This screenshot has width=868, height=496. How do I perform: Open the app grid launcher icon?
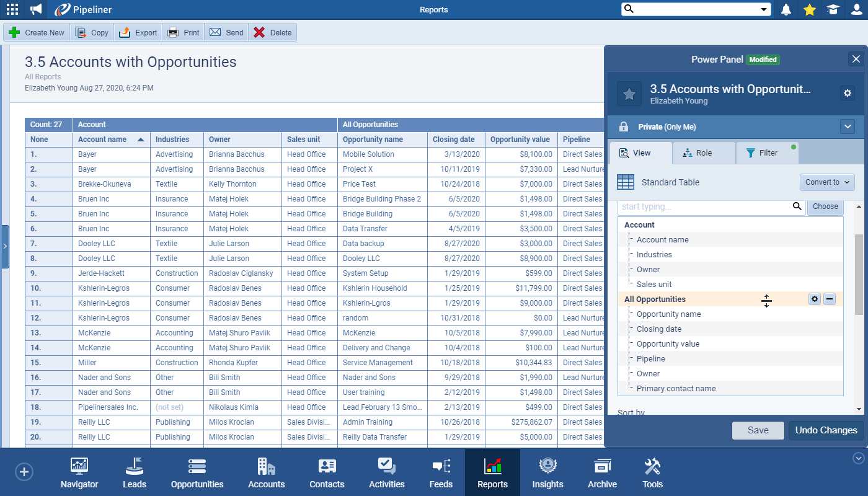click(12, 9)
